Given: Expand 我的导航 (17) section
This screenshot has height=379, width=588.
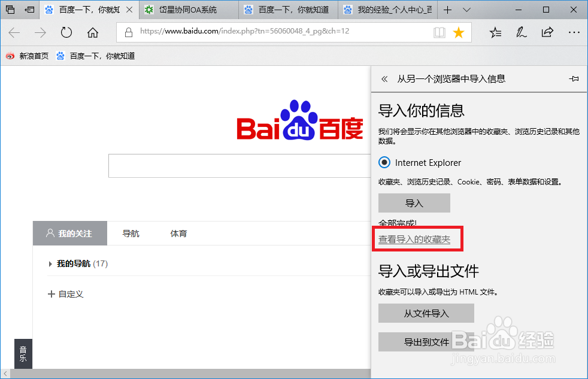Looking at the screenshot, I should [78, 263].
